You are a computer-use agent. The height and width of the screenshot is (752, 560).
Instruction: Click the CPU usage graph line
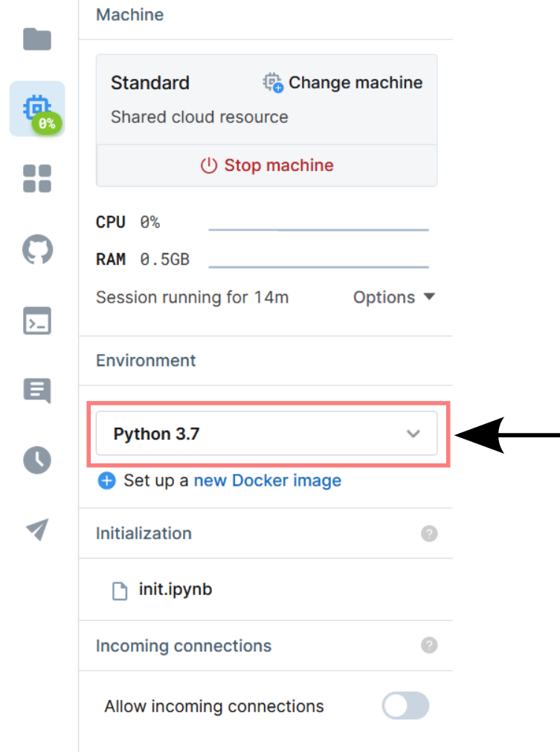[318, 230]
